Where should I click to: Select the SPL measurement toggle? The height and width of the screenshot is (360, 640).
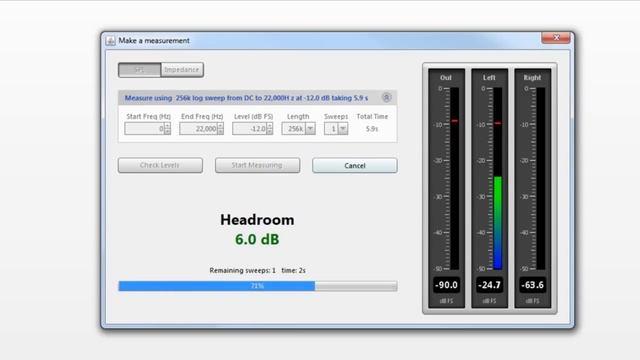click(140, 70)
